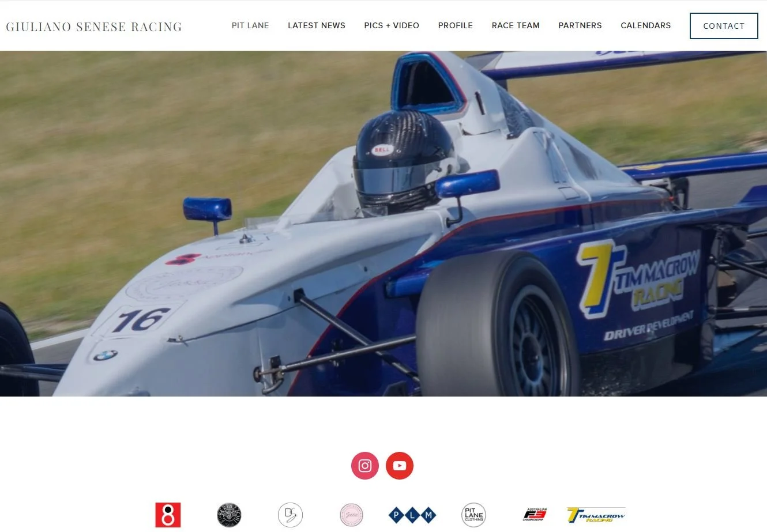
Task: Click the red number 8 sponsor logo
Action: (168, 515)
